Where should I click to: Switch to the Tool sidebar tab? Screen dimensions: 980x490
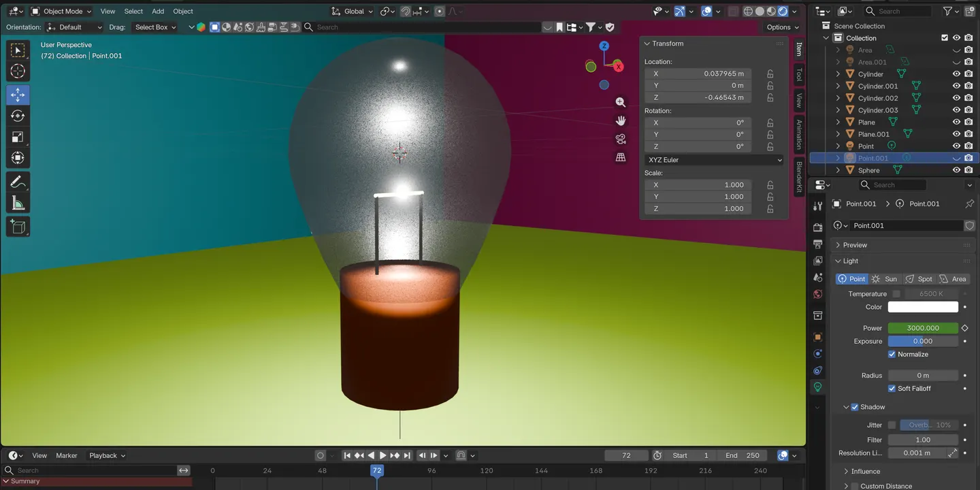point(799,75)
